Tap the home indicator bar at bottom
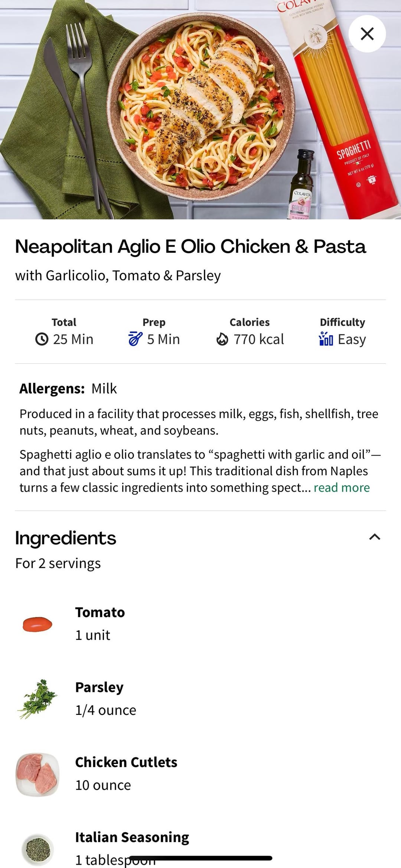The height and width of the screenshot is (868, 401). coord(200,858)
